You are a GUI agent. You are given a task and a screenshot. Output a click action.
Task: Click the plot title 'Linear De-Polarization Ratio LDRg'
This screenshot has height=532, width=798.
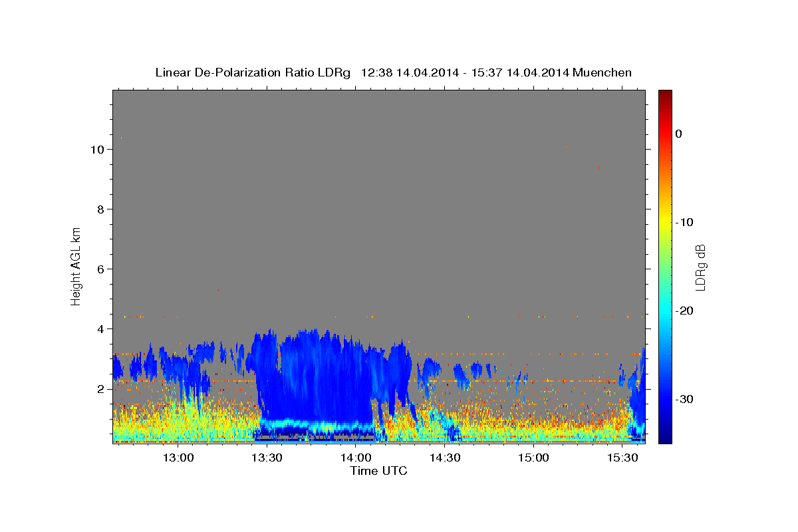tap(253, 72)
